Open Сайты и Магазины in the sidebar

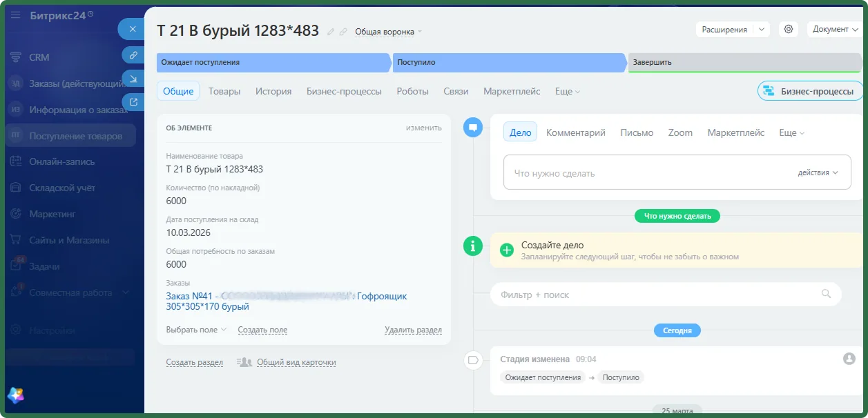(69, 240)
